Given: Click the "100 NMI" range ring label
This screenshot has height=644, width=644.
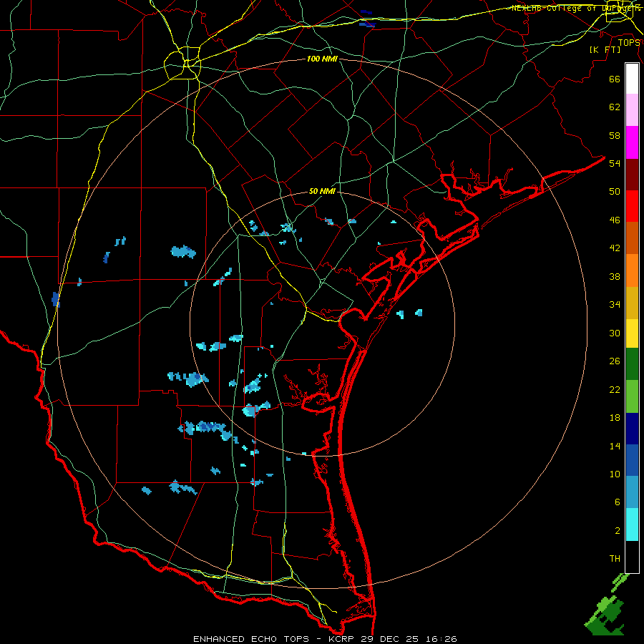Looking at the screenshot, I should pos(322,59).
